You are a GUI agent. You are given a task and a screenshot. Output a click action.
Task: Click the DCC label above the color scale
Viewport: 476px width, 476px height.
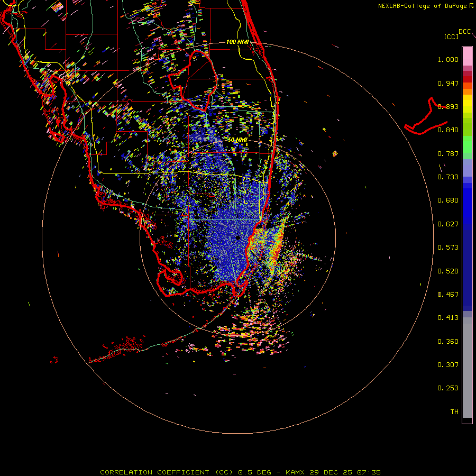point(465,32)
